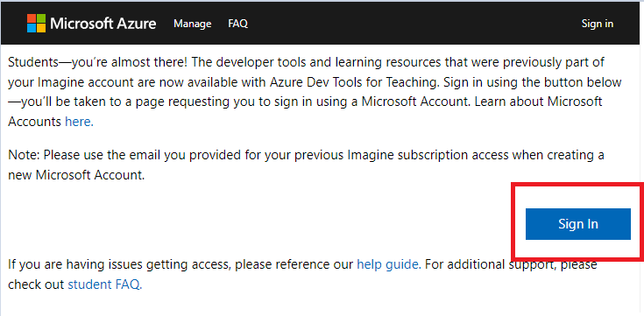
Task: Click empty area of black header bar
Action: coord(411,24)
